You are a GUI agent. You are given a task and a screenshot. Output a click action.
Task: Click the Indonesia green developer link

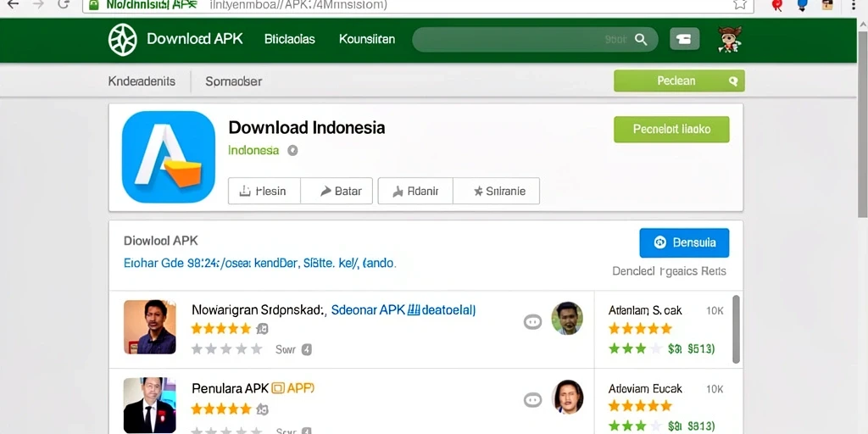(253, 151)
